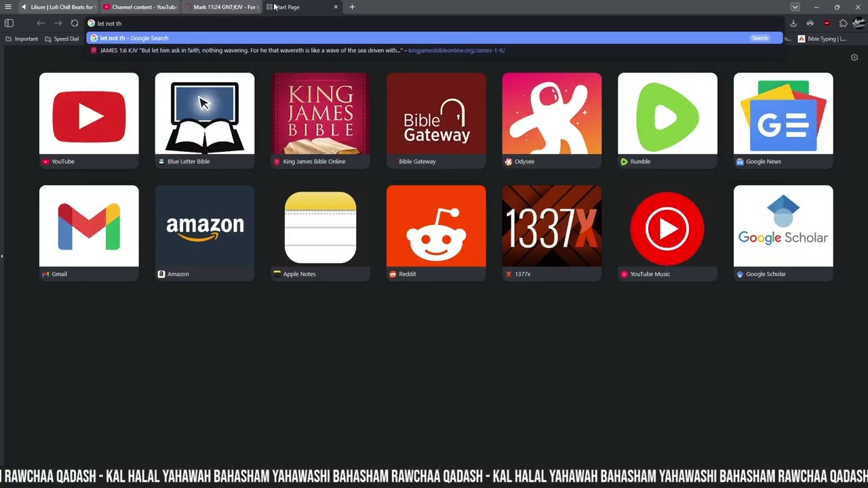The height and width of the screenshot is (488, 868).
Task: Open the Speed Dial bookmarks folder
Action: [62, 39]
